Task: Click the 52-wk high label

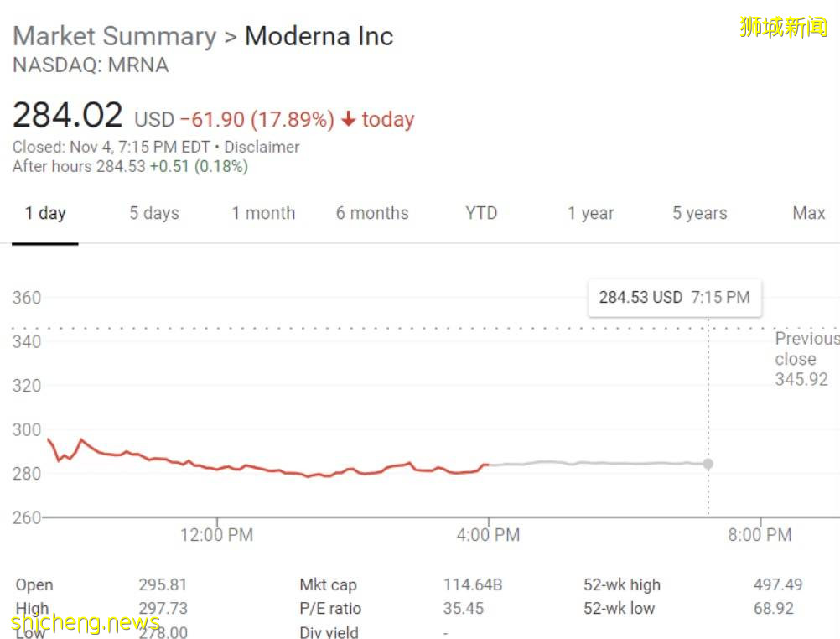Action: click(x=622, y=585)
